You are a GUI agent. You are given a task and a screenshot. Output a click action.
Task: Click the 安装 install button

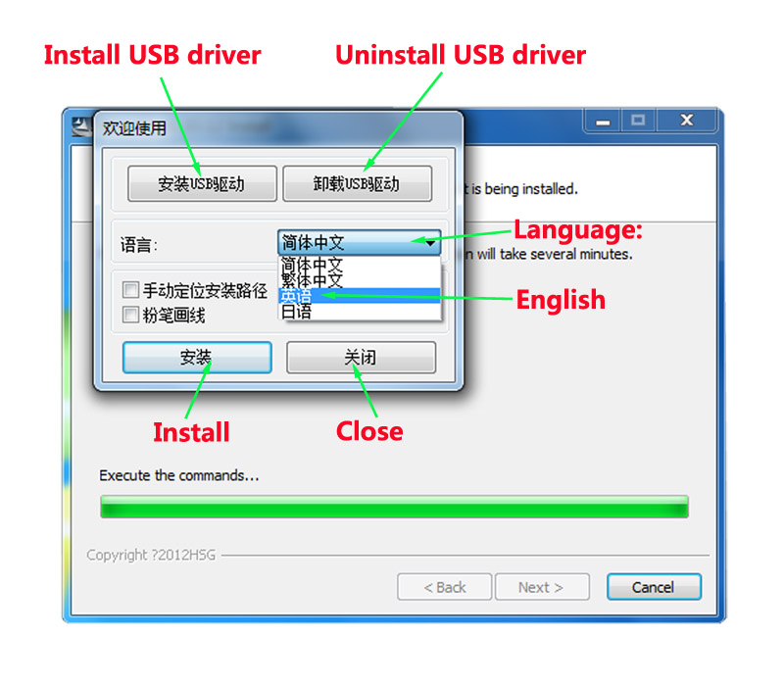(x=197, y=357)
